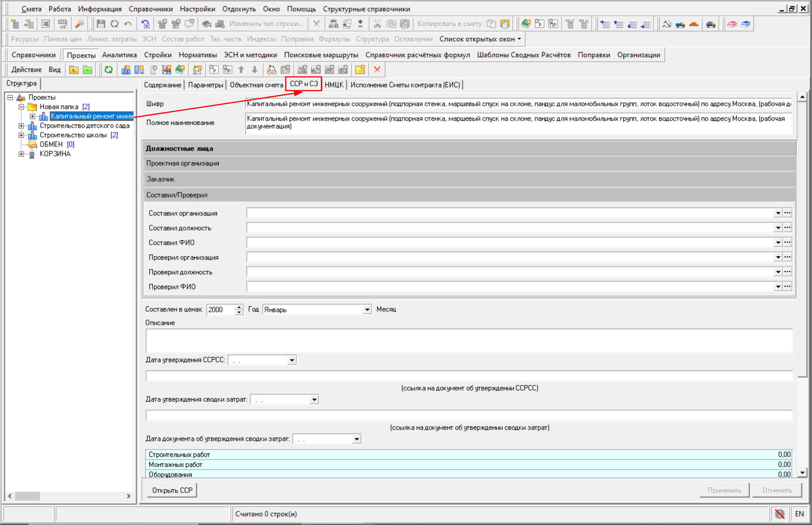Open the Дата утверждения ССРСС date dropdown
The height and width of the screenshot is (525, 812).
pyautogui.click(x=292, y=360)
